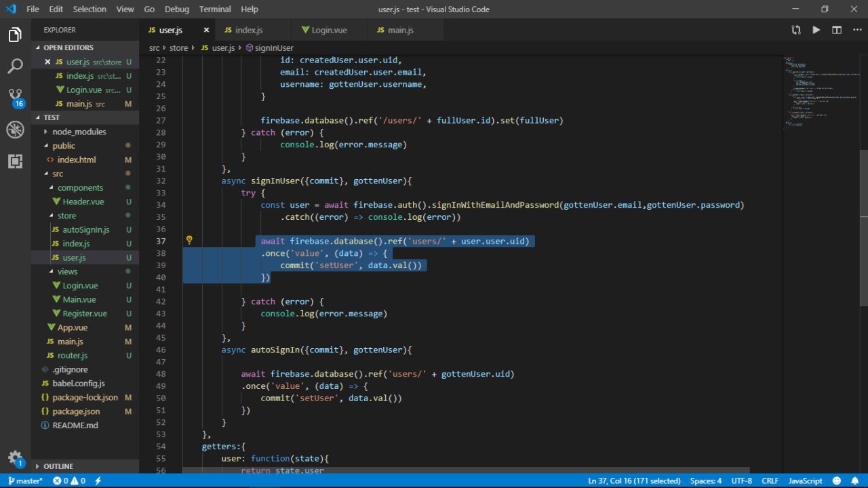This screenshot has width=868, height=488.
Task: Open errors and warnings count in status bar
Action: tap(69, 481)
